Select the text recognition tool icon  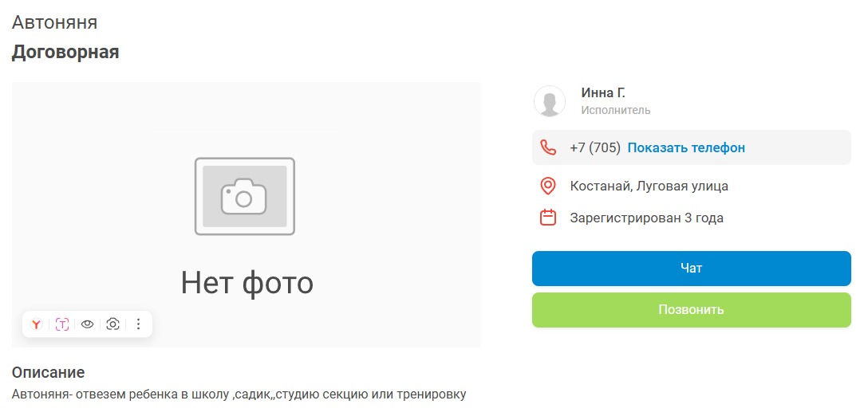tap(62, 324)
